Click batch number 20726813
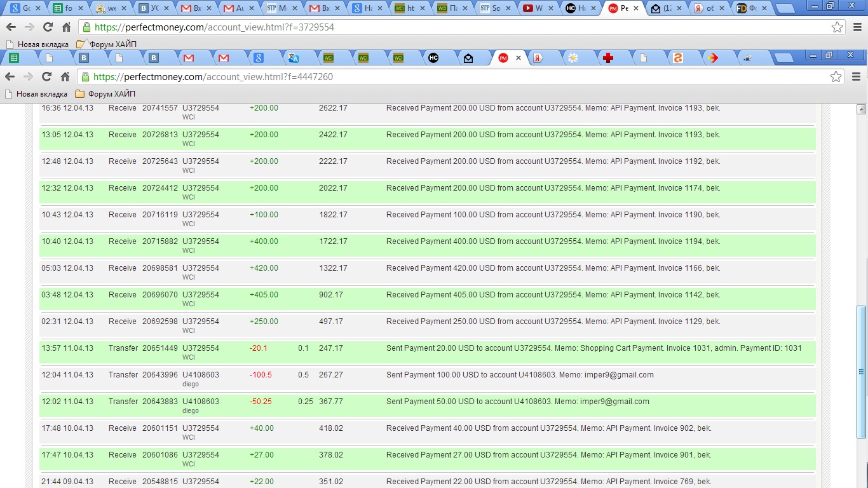 point(160,135)
